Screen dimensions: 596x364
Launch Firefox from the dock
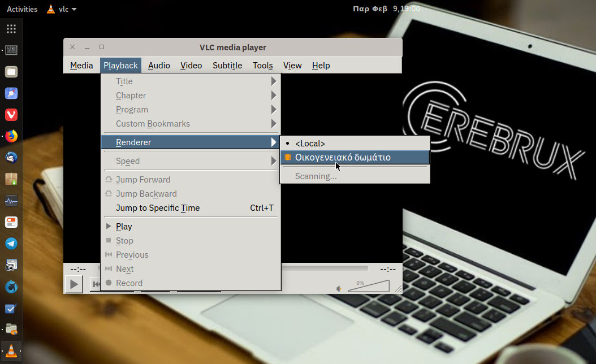pos(11,136)
